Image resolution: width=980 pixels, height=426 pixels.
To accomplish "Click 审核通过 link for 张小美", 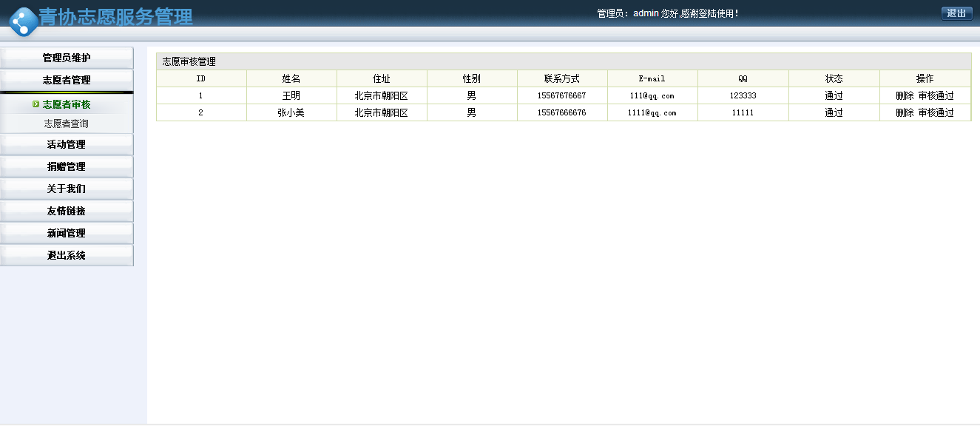I will coord(936,112).
